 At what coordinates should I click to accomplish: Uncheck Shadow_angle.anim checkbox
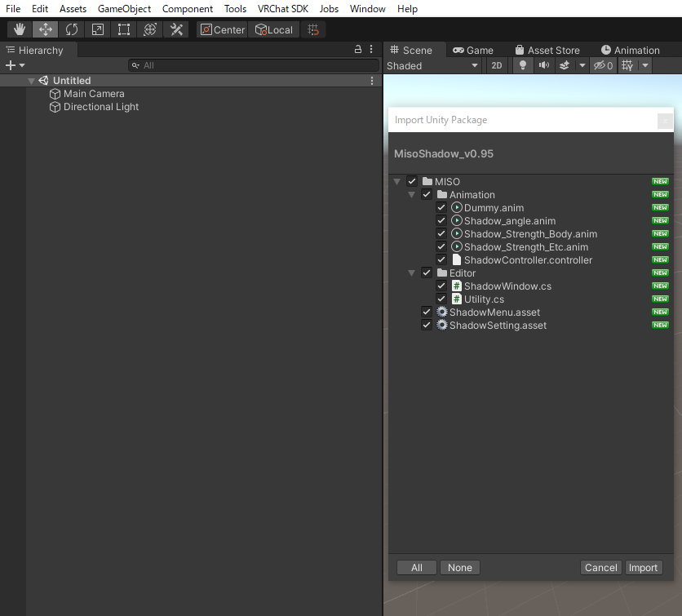coord(441,220)
